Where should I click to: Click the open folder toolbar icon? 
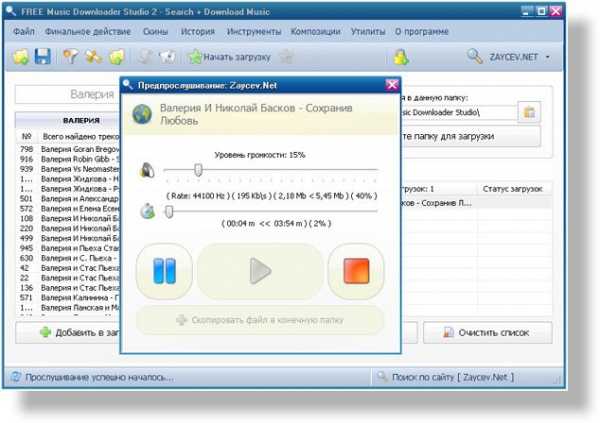pyautogui.click(x=21, y=57)
